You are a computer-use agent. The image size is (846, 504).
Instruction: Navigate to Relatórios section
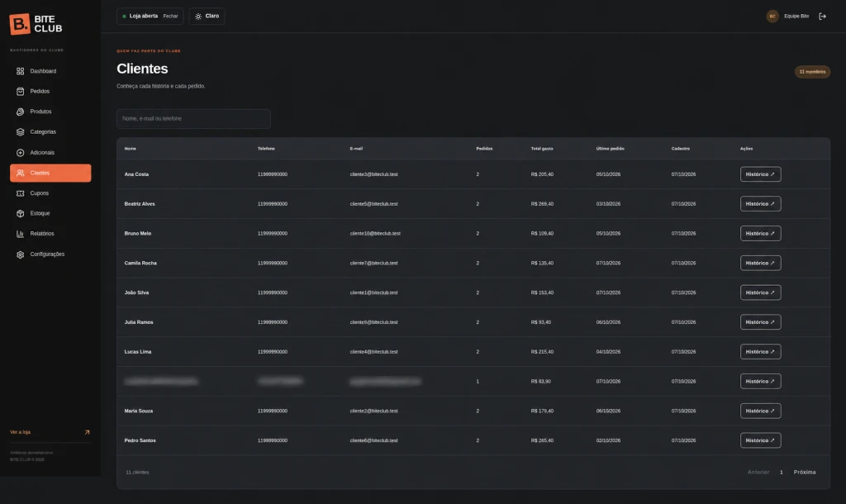click(x=50, y=234)
